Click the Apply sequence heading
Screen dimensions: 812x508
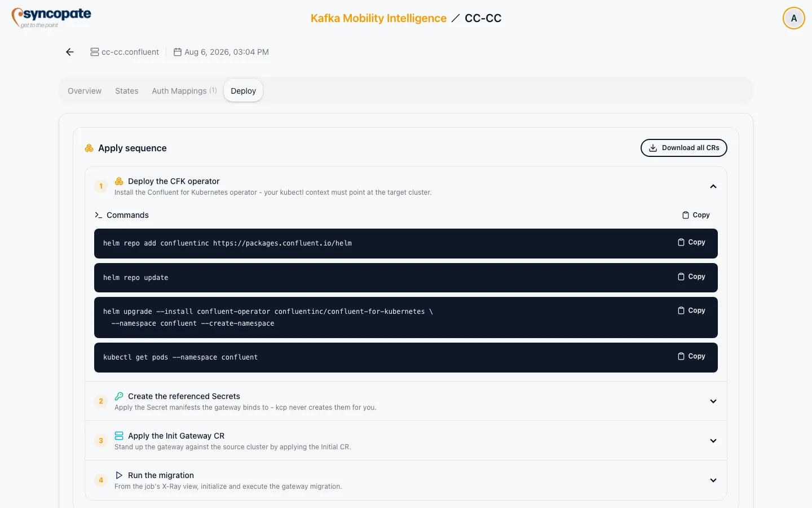(133, 148)
